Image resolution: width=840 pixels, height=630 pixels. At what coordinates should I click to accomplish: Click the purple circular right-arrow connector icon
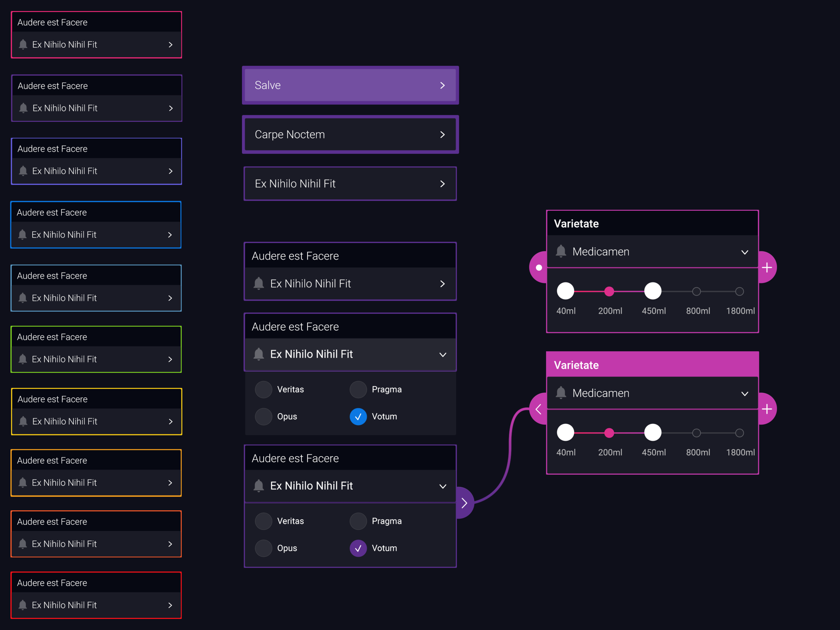pos(464,502)
